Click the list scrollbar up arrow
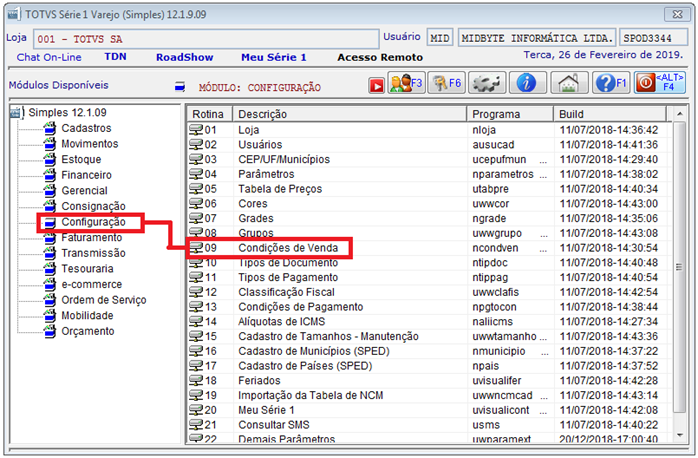The height and width of the screenshot is (458, 698). [x=679, y=114]
